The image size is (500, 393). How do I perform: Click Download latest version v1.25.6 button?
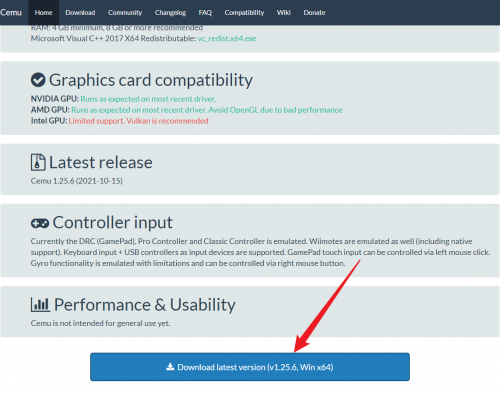click(x=250, y=367)
